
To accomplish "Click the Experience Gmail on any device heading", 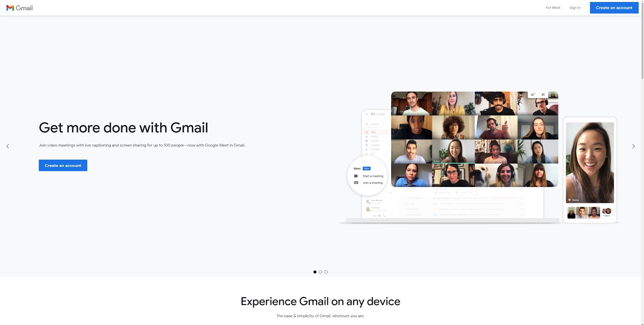I will pyautogui.click(x=320, y=301).
